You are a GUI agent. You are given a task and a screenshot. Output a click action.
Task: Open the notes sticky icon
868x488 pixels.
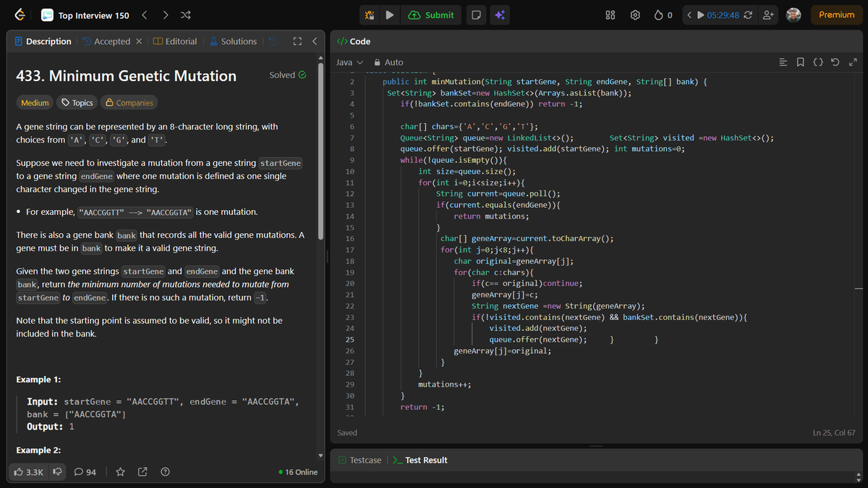coord(476,14)
